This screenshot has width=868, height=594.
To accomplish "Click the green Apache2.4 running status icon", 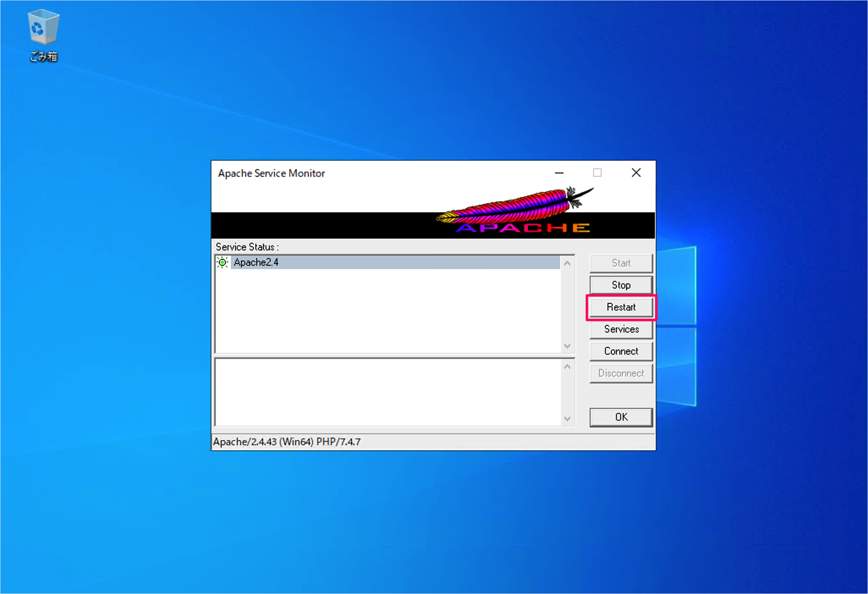I will point(222,262).
